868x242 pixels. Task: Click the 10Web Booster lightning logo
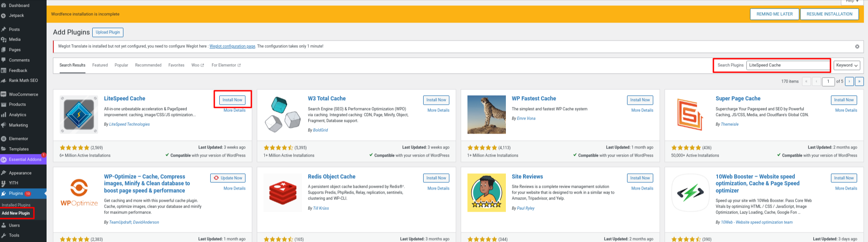click(690, 193)
